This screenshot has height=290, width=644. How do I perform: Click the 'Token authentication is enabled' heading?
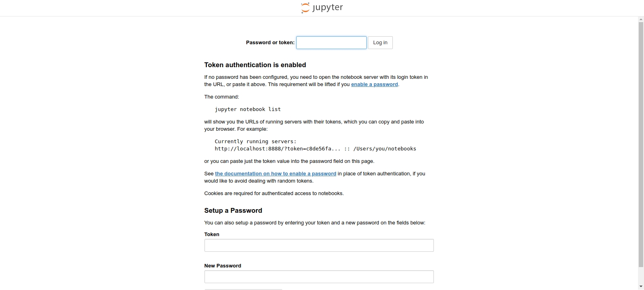[255, 65]
